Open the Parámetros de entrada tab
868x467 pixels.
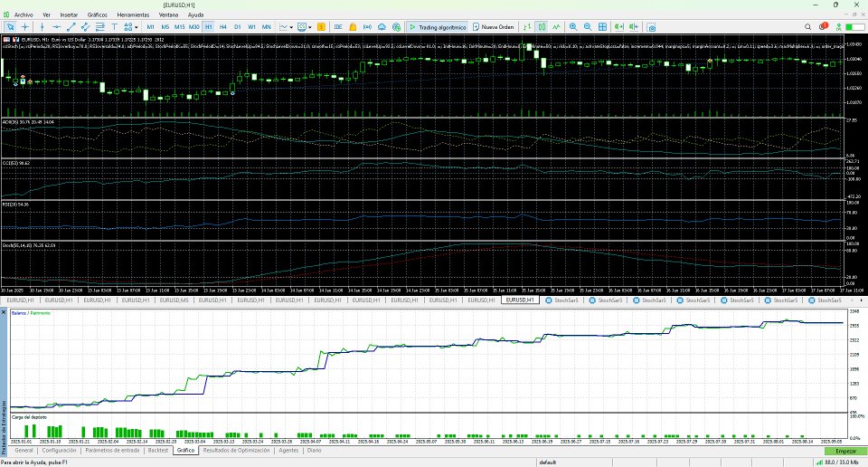[113, 450]
